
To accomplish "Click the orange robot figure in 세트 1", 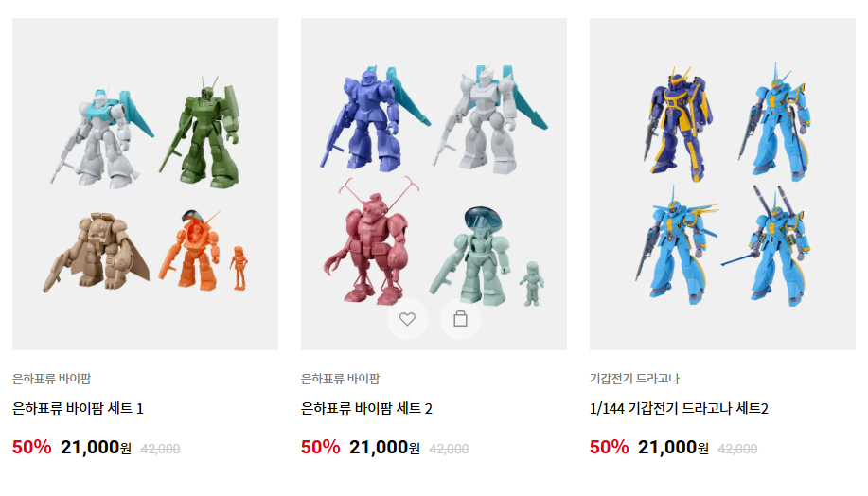I will coord(191,250).
